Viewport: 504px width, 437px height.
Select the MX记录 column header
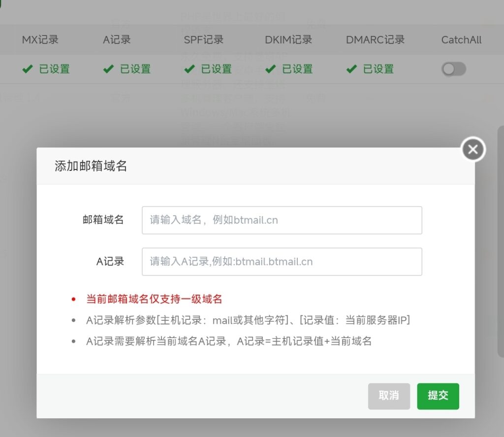pyautogui.click(x=40, y=40)
